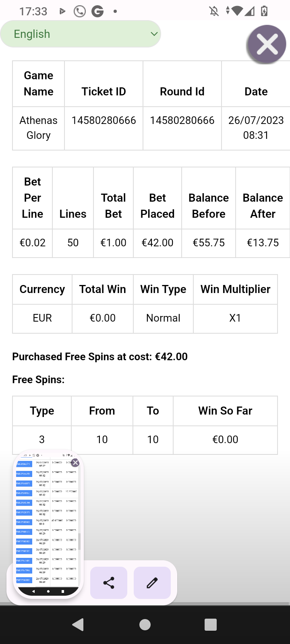This screenshot has height=644, width=290.
Task: Open the screenshot preview thumbnail
Action: (48, 523)
